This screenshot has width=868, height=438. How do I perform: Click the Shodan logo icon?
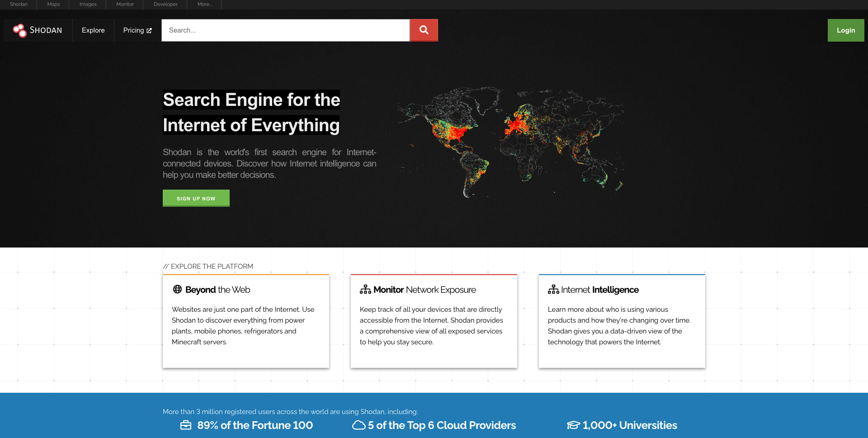point(20,30)
